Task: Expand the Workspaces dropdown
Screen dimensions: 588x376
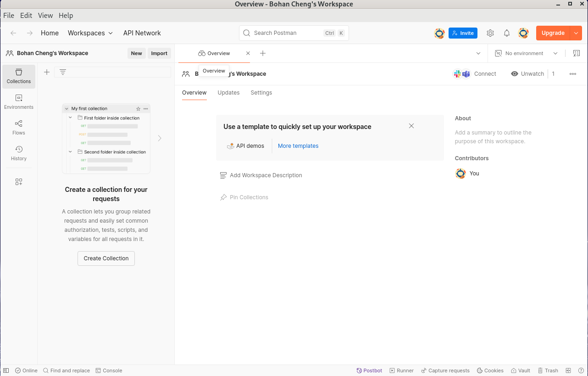Action: [x=90, y=33]
